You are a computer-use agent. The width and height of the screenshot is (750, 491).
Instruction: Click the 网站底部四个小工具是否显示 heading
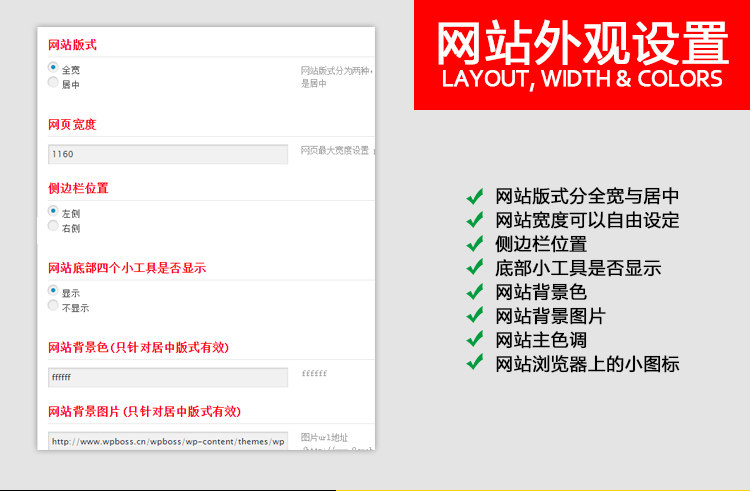pos(127,268)
